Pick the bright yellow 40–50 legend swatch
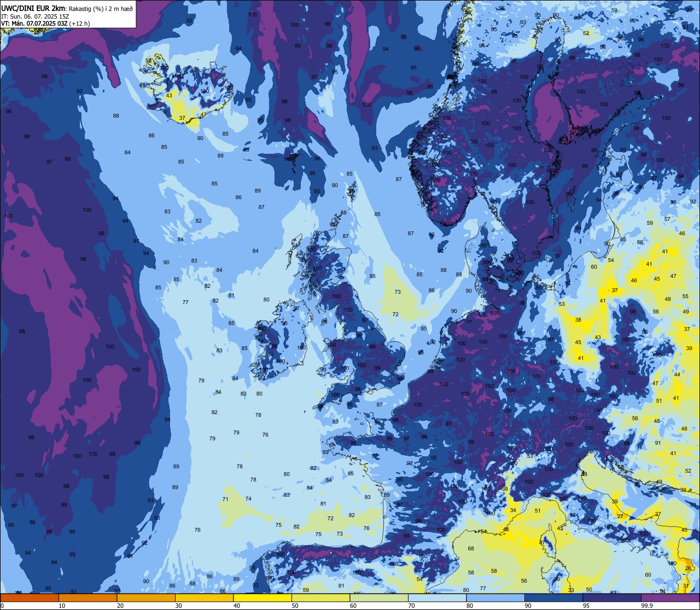The image size is (700, 610). 262,597
